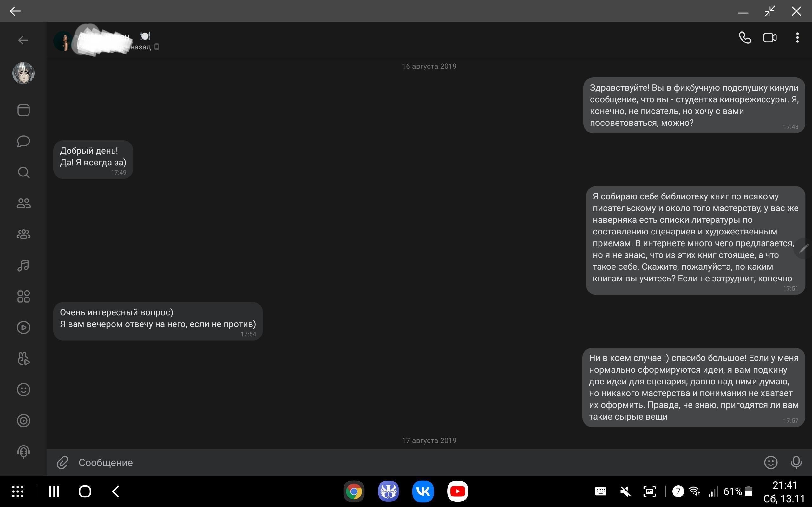Open the Video section in sidebar

click(x=23, y=327)
